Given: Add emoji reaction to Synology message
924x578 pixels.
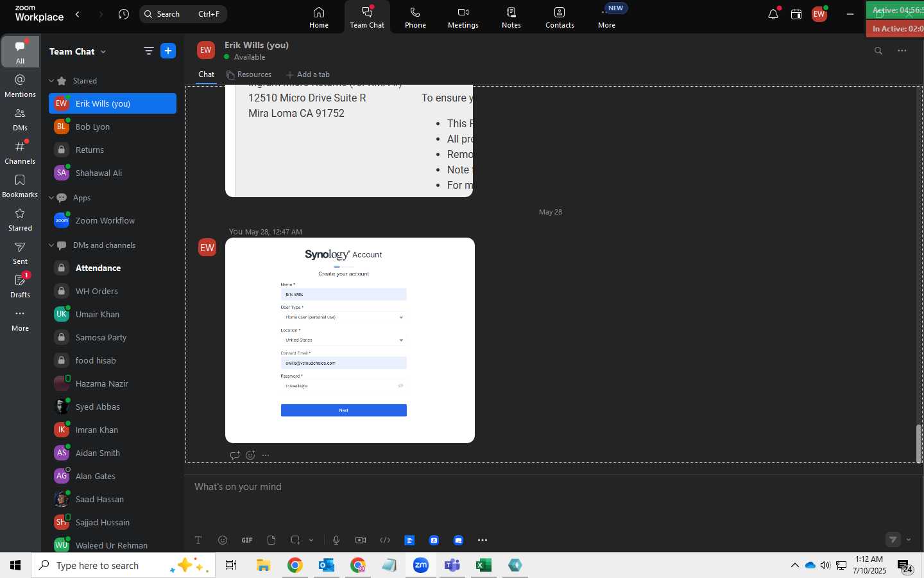Looking at the screenshot, I should (250, 455).
